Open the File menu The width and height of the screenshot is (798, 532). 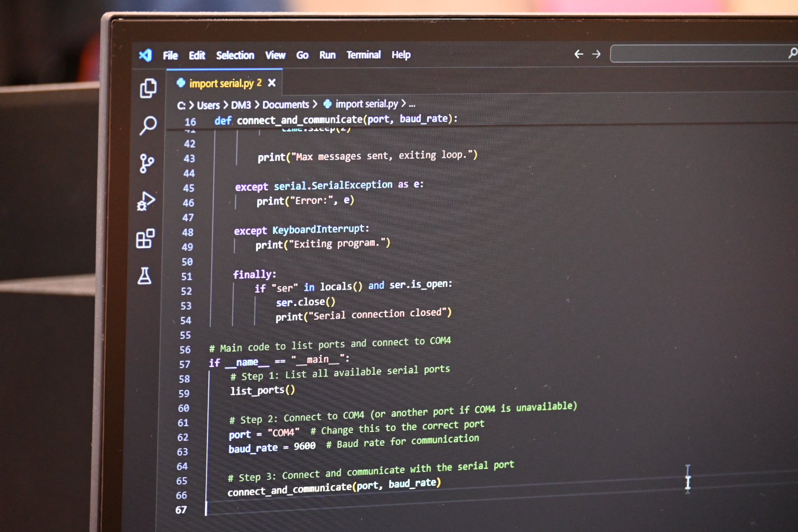coord(170,56)
